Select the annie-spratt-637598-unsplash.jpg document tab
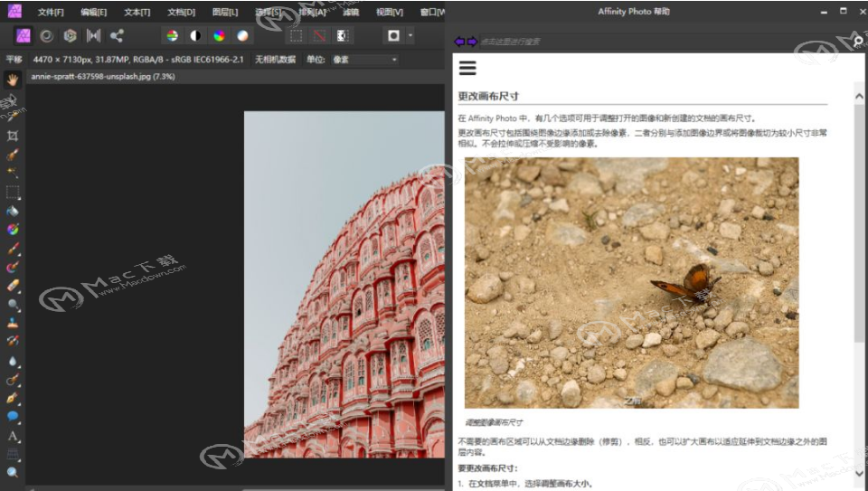Screen dimensions: 868x491 tap(103, 76)
